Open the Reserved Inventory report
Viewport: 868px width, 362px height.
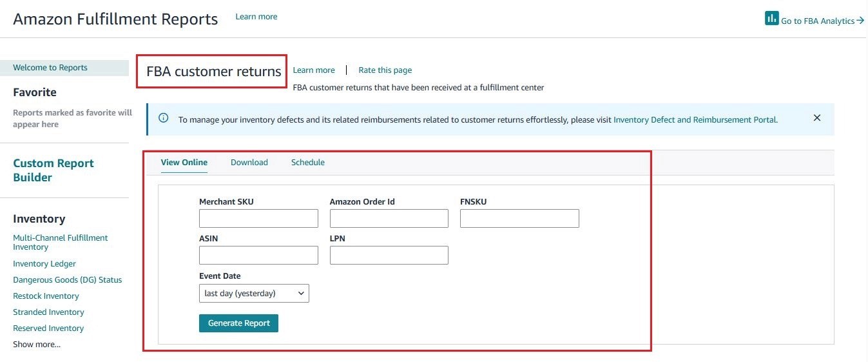tap(48, 328)
